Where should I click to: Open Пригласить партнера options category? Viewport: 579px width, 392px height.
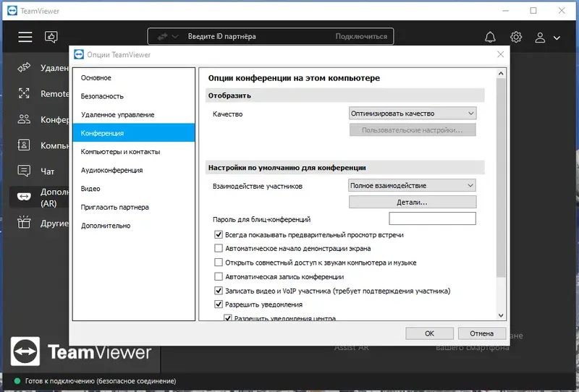click(134, 207)
